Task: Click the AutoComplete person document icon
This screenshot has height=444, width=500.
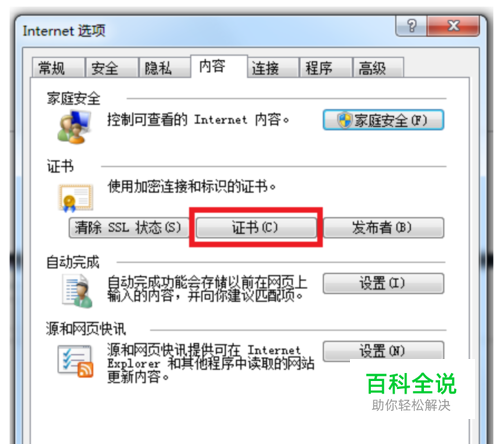Action: tap(77, 291)
